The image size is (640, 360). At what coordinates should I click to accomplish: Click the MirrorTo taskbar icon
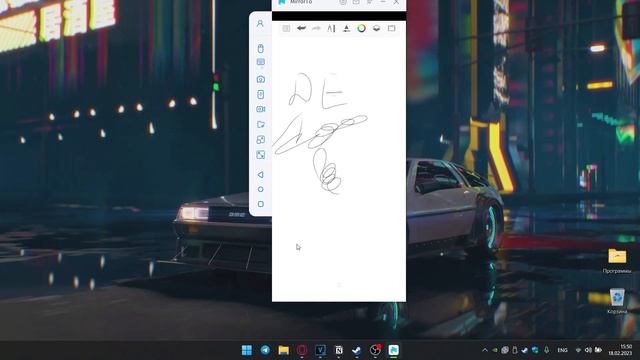[x=393, y=350]
